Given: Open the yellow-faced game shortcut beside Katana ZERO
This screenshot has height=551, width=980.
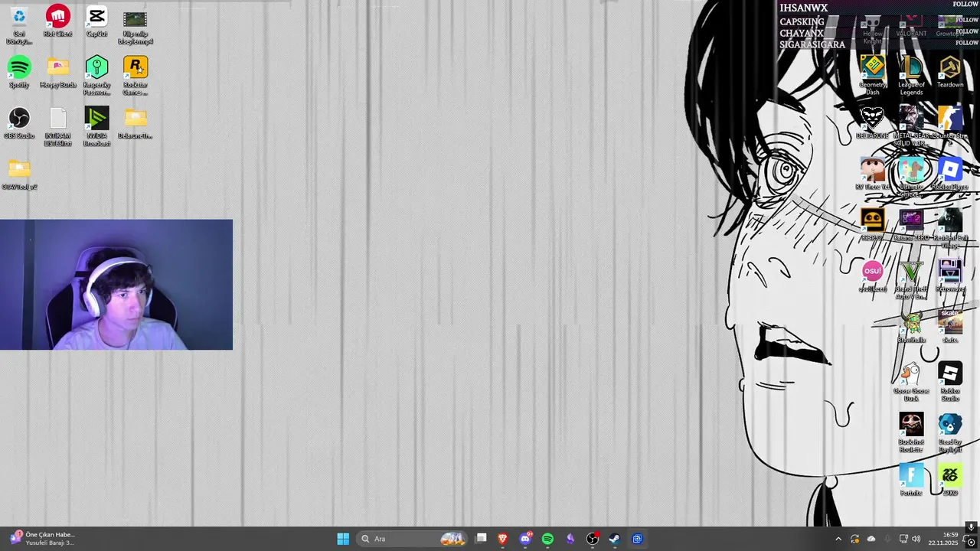Looking at the screenshot, I should coord(872,225).
